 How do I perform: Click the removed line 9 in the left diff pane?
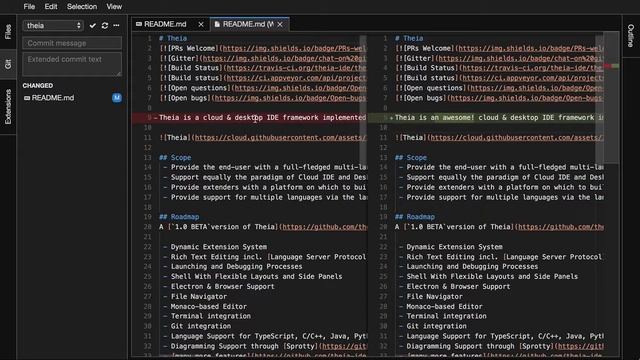[x=249, y=118]
